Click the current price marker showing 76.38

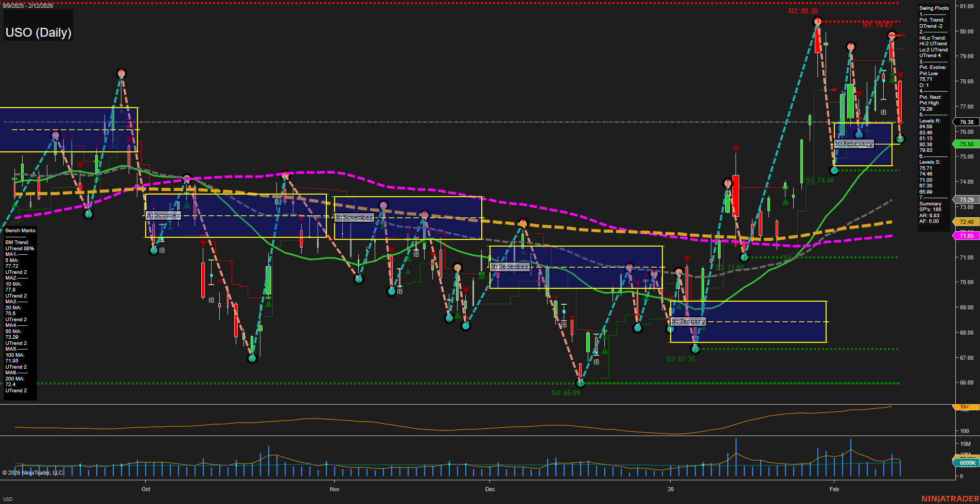[967, 122]
